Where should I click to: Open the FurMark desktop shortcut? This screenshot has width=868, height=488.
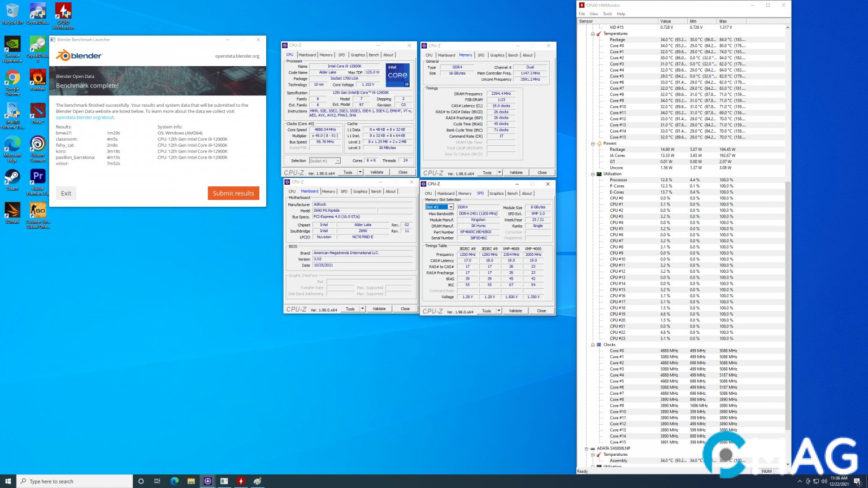pos(38,78)
